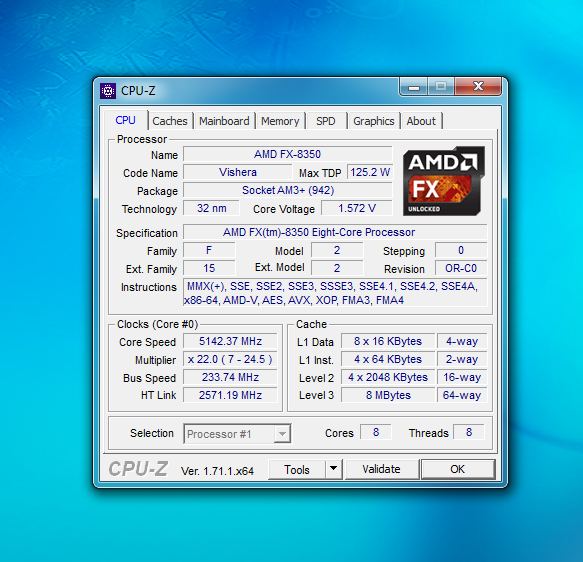
Task: Click the Model value 2
Action: pos(337,251)
